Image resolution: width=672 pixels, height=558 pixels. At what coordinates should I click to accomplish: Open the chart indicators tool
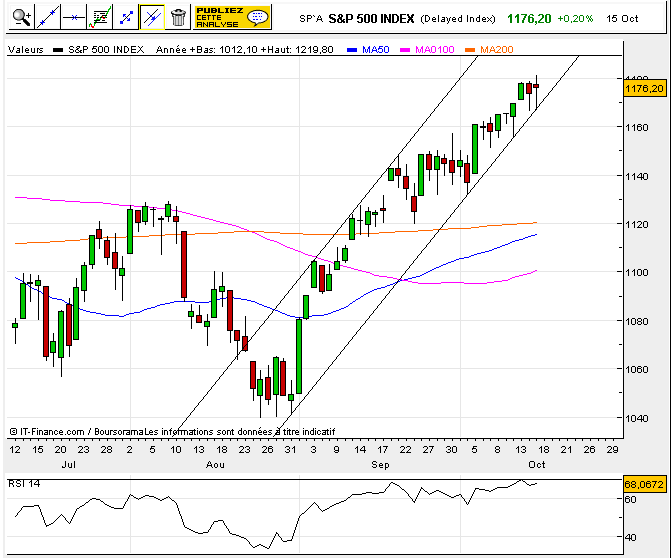click(99, 17)
